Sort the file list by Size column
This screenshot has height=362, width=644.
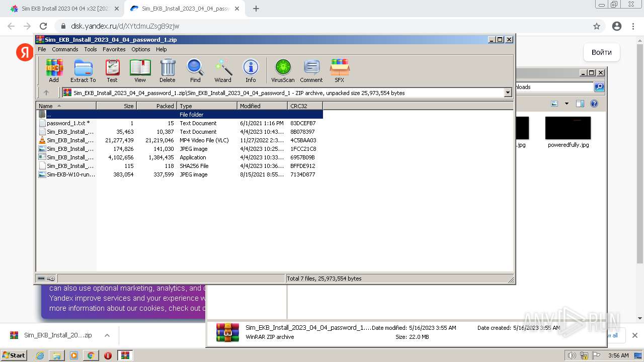coord(116,106)
